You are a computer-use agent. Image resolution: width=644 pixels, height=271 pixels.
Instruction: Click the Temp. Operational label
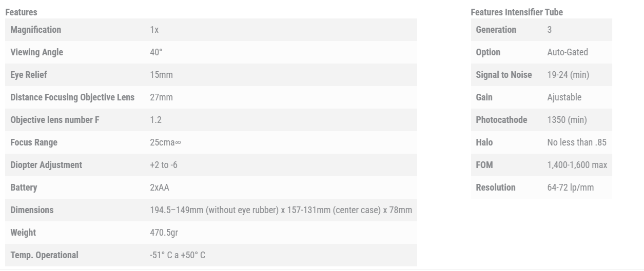[x=44, y=255]
